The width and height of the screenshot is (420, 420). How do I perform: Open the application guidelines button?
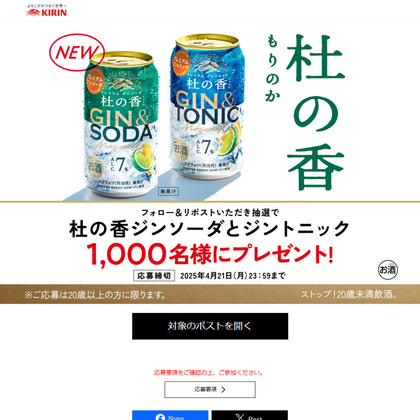pyautogui.click(x=210, y=389)
